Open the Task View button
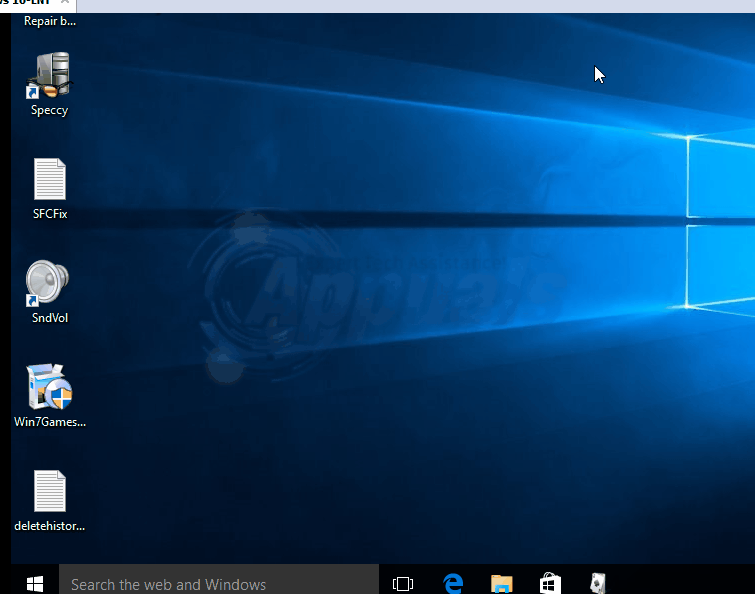755x594 pixels. tap(403, 583)
